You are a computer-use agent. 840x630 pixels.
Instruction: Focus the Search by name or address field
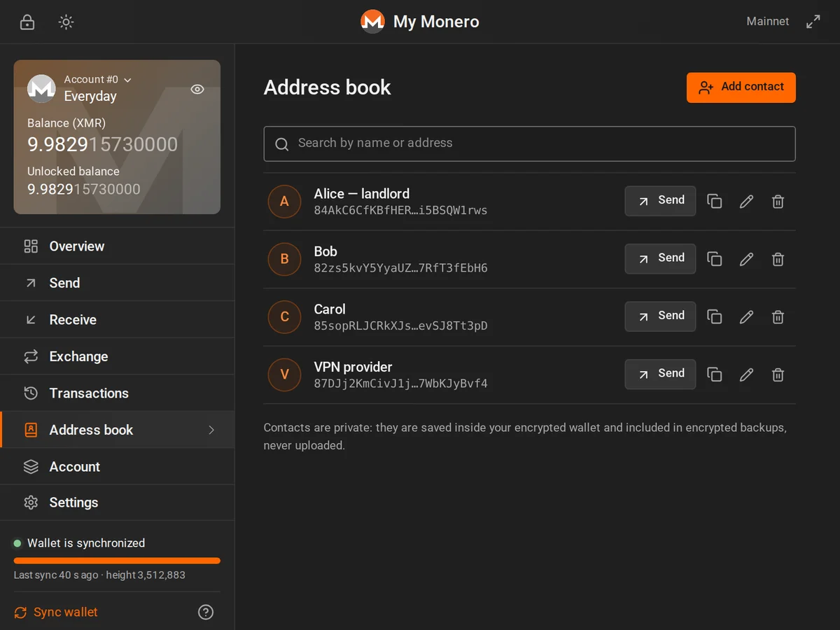(x=530, y=143)
